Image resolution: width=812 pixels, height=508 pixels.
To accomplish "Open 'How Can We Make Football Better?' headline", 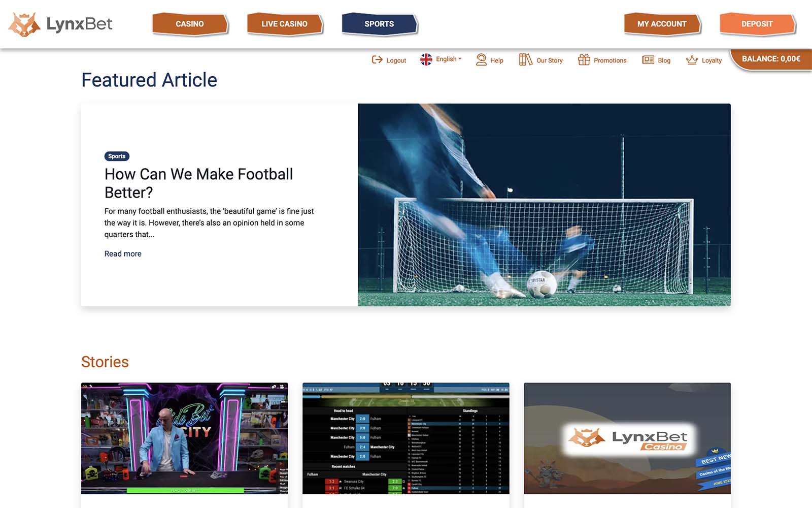I will tap(198, 183).
